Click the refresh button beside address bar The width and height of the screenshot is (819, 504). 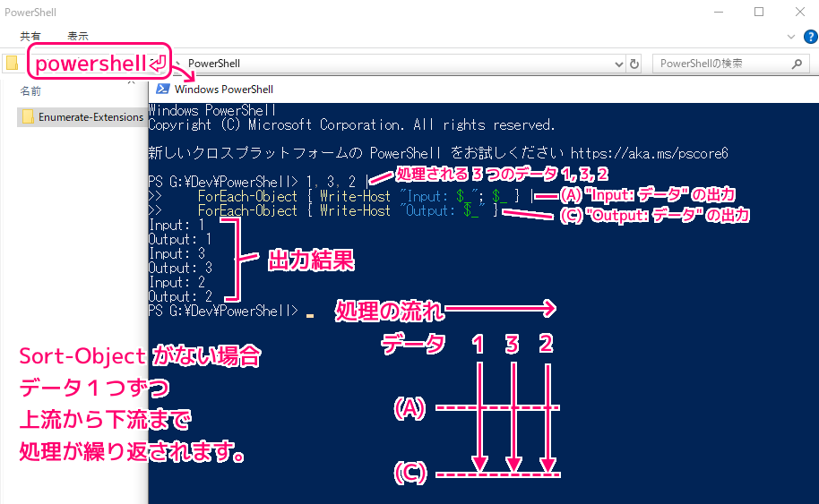point(634,64)
